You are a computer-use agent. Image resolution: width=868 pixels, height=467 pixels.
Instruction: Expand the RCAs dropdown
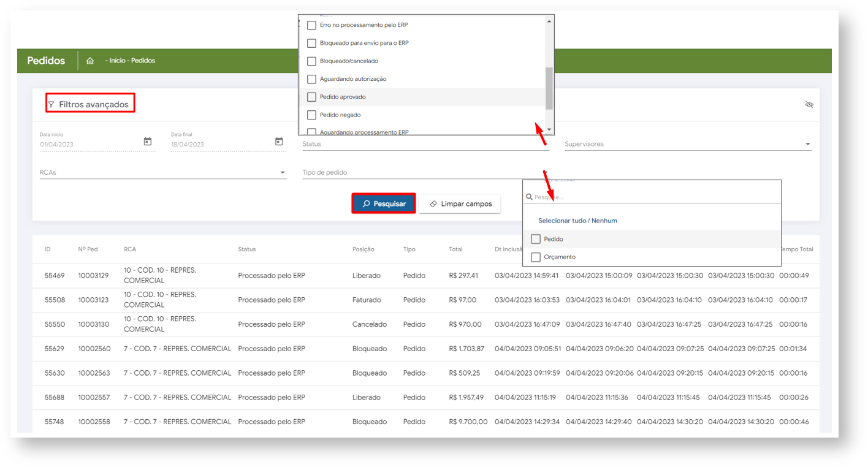pyautogui.click(x=283, y=173)
